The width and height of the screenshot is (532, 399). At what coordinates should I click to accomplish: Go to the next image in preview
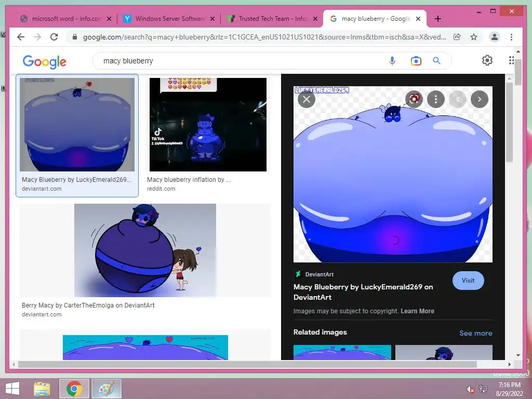coord(480,99)
